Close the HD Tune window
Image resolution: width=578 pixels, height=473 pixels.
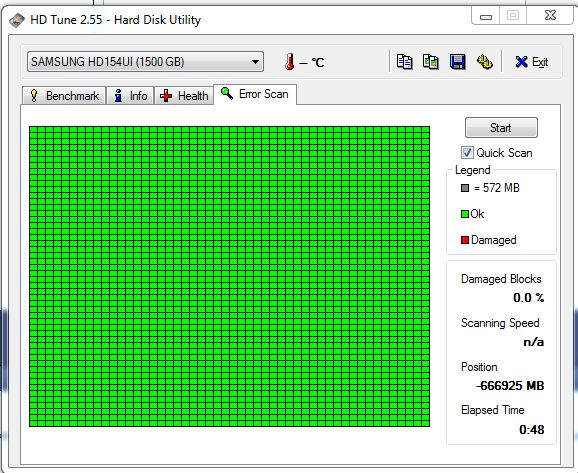(x=550, y=15)
